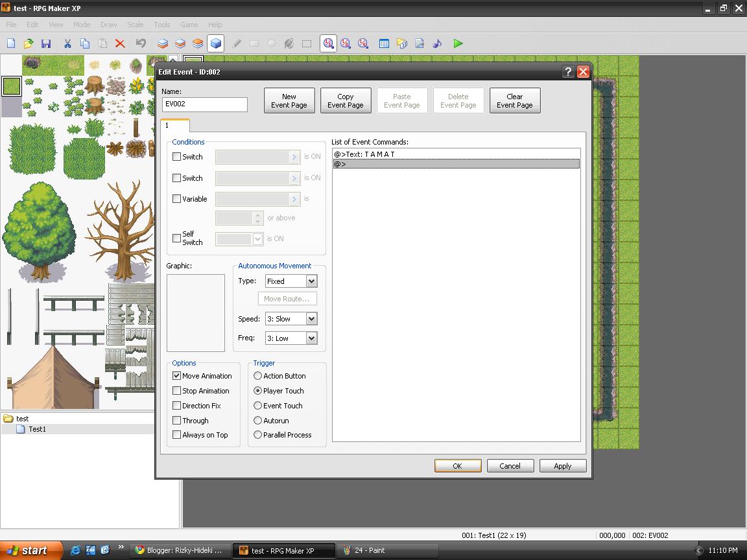
Task: Click the event Name input field
Action: 204,104
